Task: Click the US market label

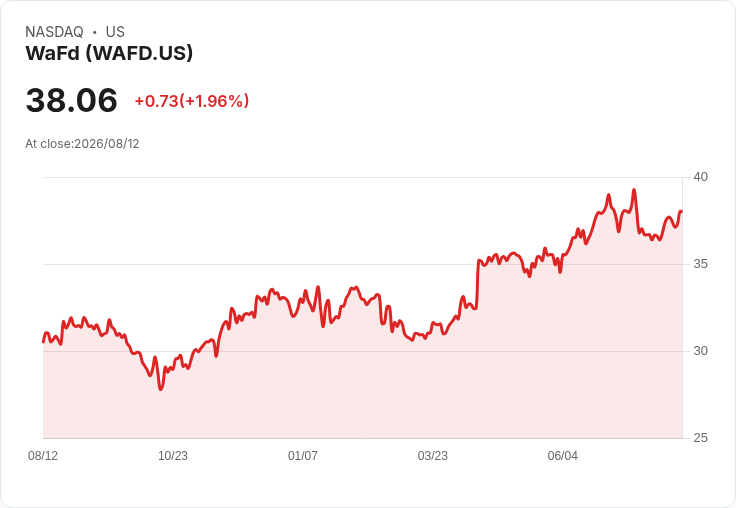Action: point(115,32)
